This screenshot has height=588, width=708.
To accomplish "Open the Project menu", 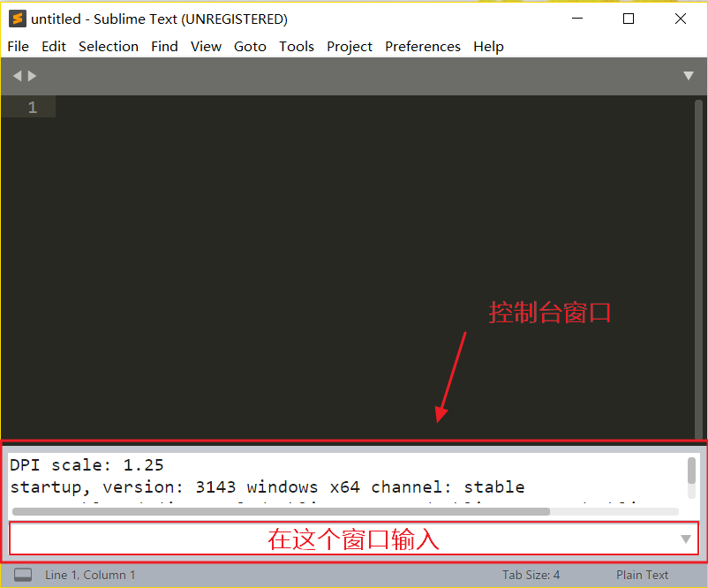I will pos(350,47).
